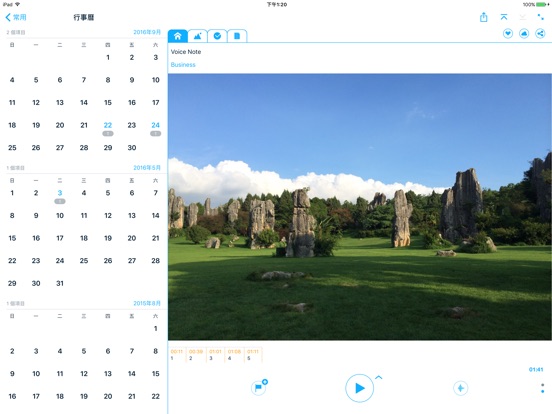Screen dimensions: 552x414
Task: Tap the share/export icon in top bar
Action: coord(484,17)
